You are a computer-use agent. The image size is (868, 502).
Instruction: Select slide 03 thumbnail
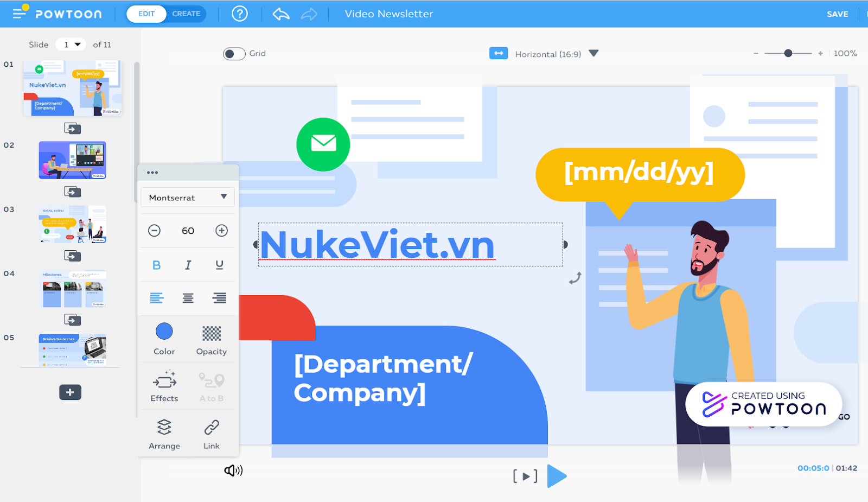tap(72, 224)
